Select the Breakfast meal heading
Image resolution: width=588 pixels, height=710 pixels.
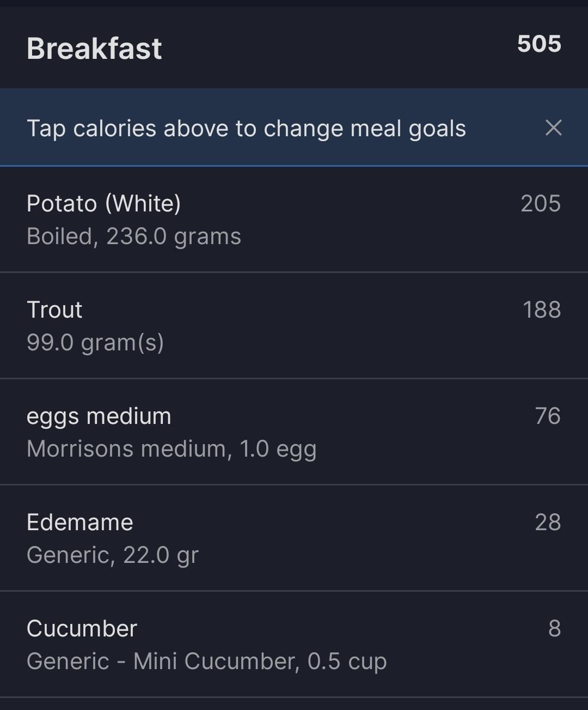tap(94, 48)
